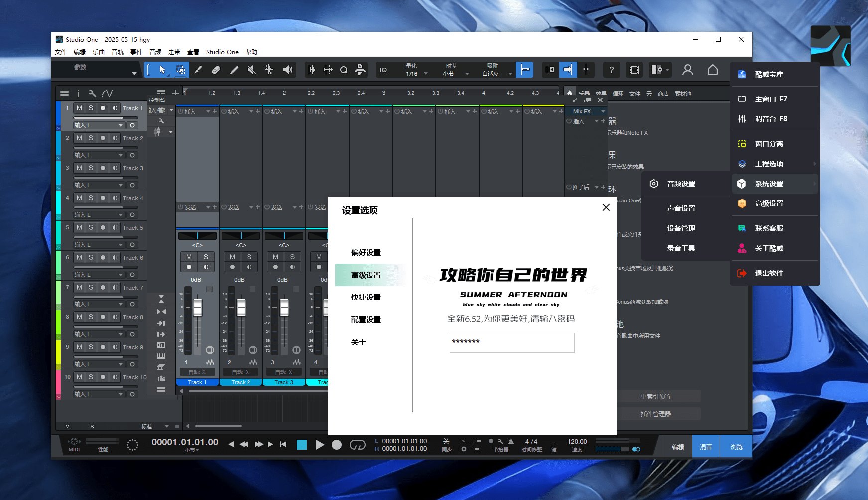Click mixer channel 1 volume fader
Screen dimensions: 868x500
coord(198,308)
